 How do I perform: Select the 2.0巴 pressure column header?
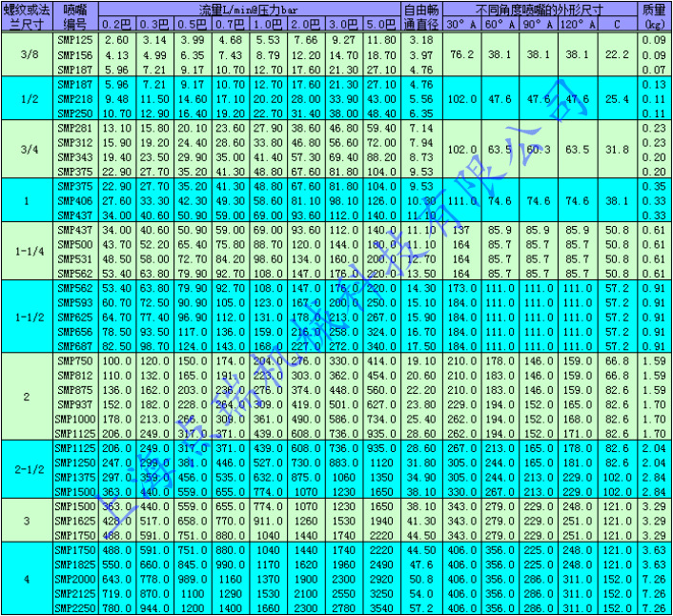tap(306, 24)
